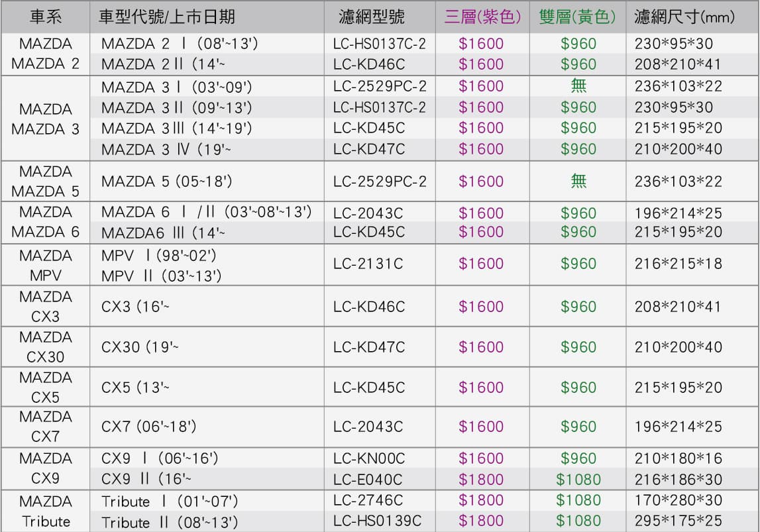This screenshot has width=760, height=532.
Task: Click the 車型代號/上市日期 column header
Action: tap(167, 17)
